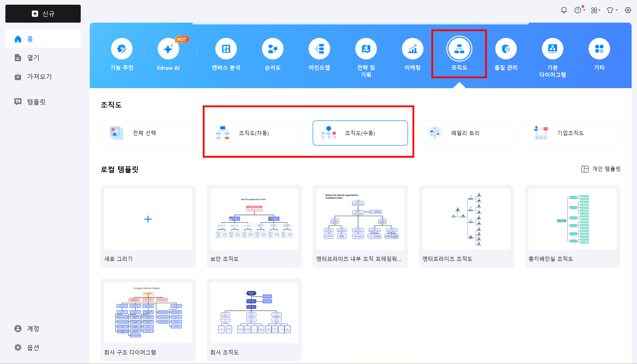
Task: Choose the 조직도(자동) diagram type
Action: tap(254, 133)
